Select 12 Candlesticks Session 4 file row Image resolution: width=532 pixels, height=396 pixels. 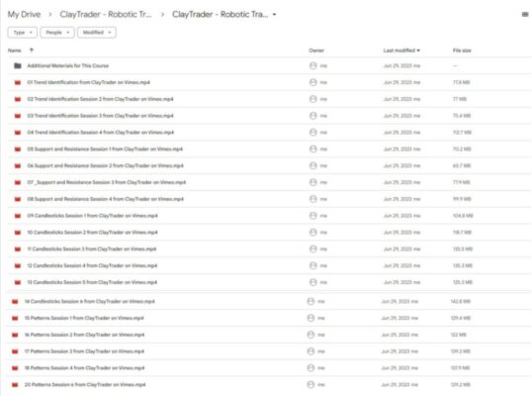point(269,265)
